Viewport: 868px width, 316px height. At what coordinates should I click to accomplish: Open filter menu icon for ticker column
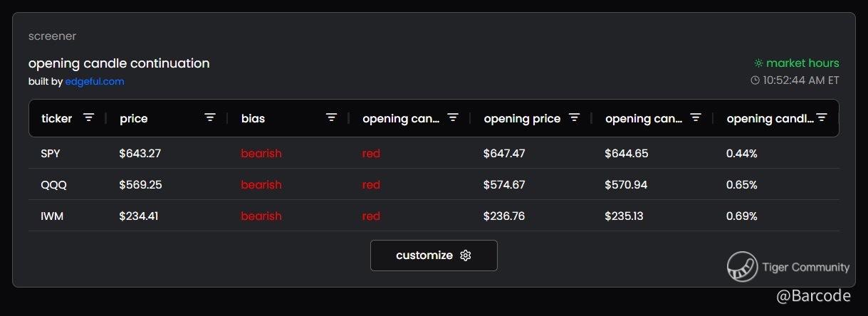88,118
